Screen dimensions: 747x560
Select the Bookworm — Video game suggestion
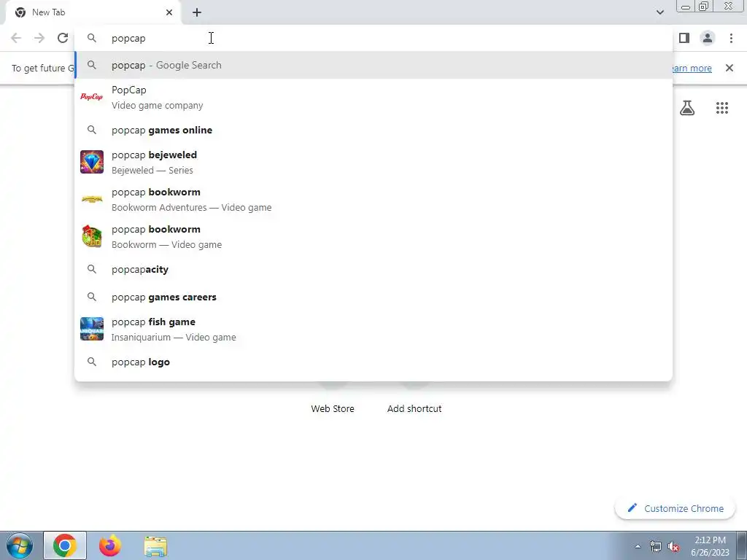[373, 236]
